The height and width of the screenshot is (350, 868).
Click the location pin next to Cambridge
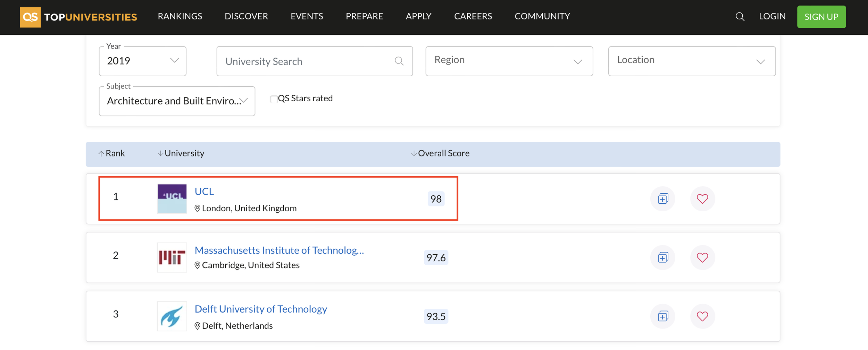tap(197, 265)
